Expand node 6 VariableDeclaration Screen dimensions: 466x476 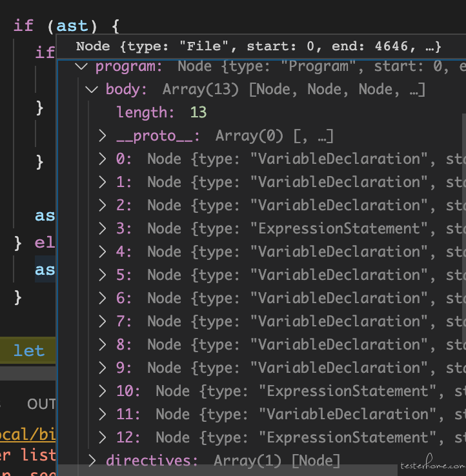click(103, 299)
